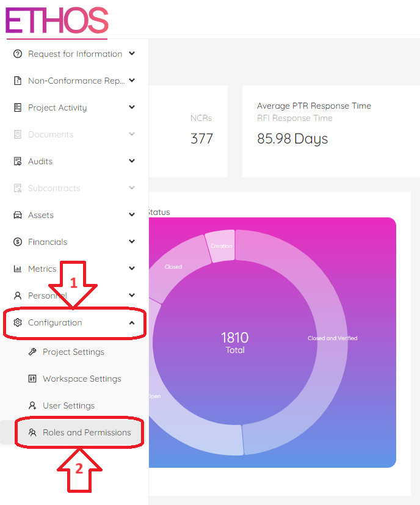Image resolution: width=420 pixels, height=505 pixels.
Task: Click the Workspace Settings sliders icon
Action: tap(32, 379)
